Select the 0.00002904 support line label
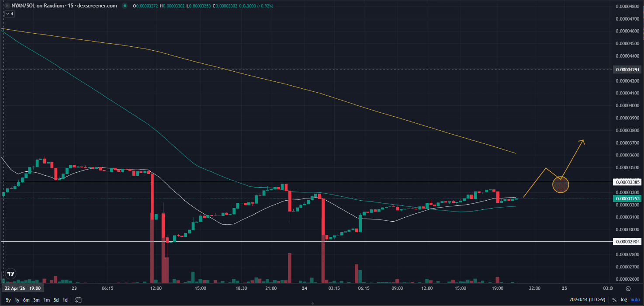The image size is (644, 306). (627, 242)
